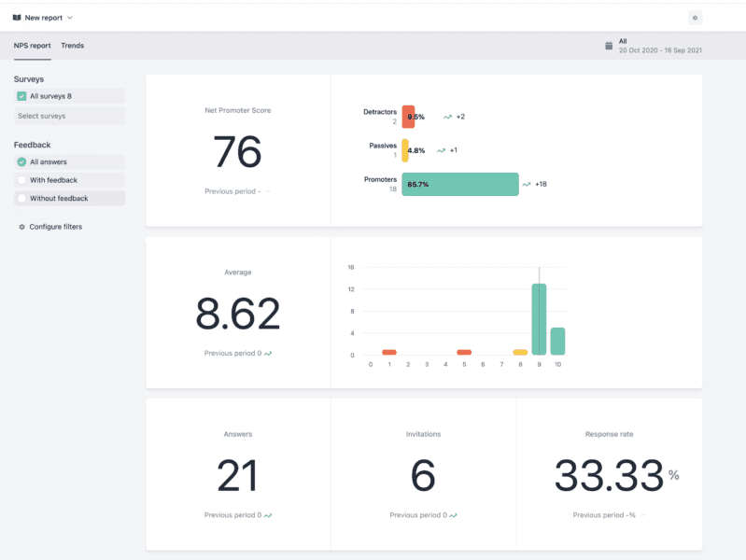Click the green Promoters 85.7% bar
The height and width of the screenshot is (560, 746).
coord(459,184)
